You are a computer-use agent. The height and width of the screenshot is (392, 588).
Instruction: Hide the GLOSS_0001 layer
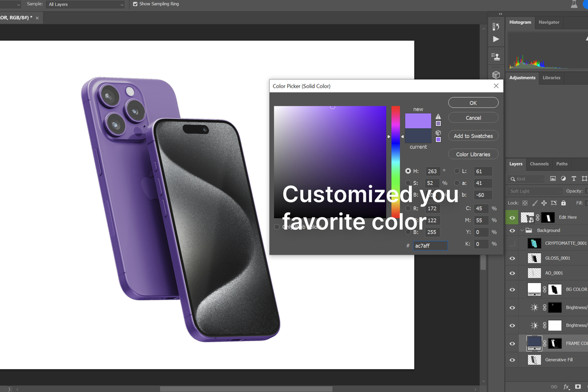pos(513,258)
